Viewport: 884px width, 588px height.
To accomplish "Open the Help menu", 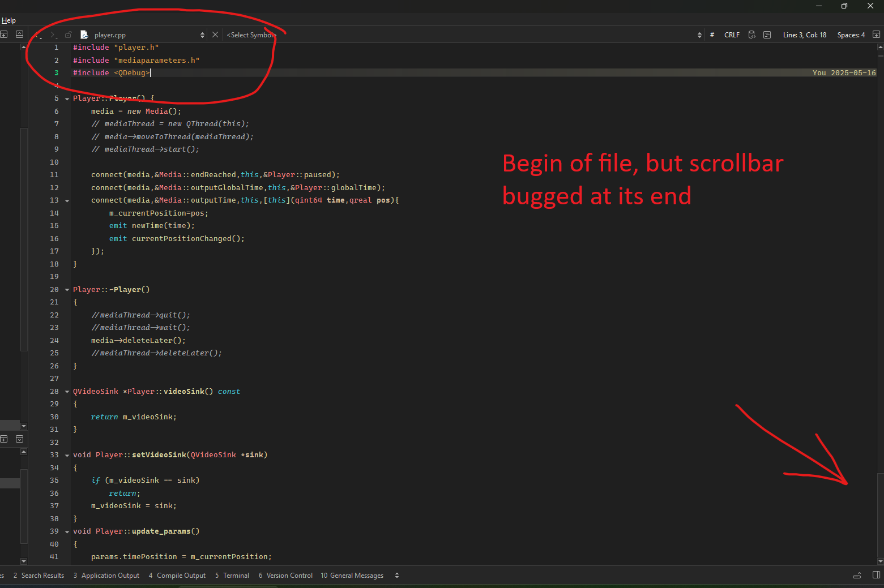I will click(x=8, y=20).
